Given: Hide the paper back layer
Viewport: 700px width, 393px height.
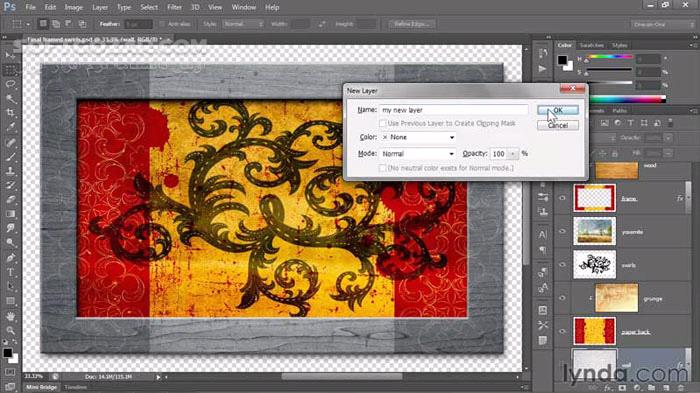Looking at the screenshot, I should (562, 331).
